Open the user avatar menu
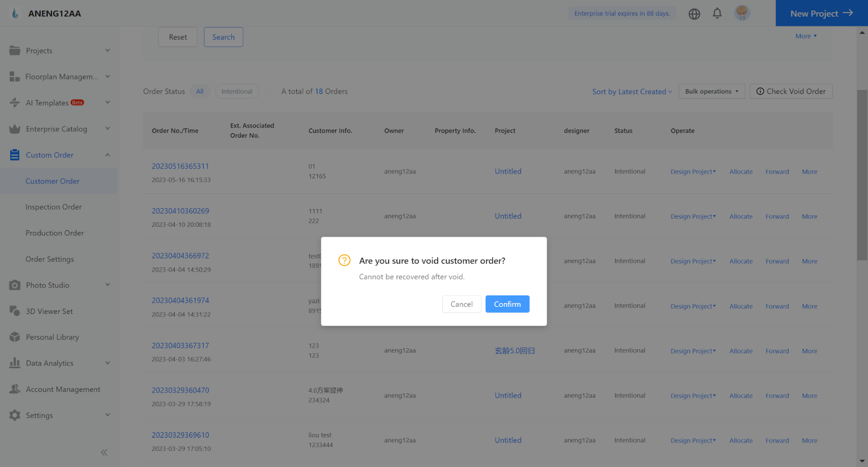This screenshot has height=467, width=868. coord(742,13)
